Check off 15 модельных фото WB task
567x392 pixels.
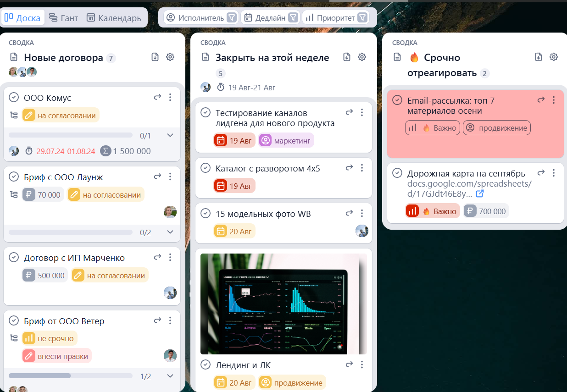[206, 214]
